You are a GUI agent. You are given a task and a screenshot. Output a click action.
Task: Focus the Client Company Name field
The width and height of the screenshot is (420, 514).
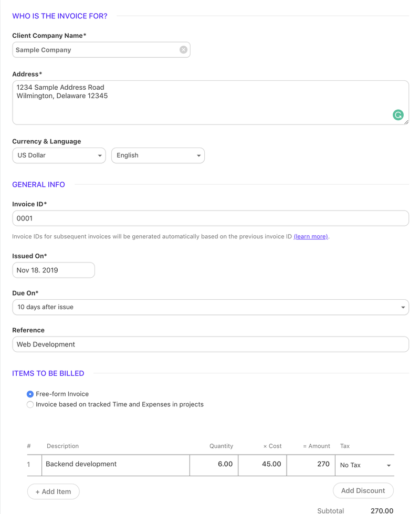pos(101,50)
